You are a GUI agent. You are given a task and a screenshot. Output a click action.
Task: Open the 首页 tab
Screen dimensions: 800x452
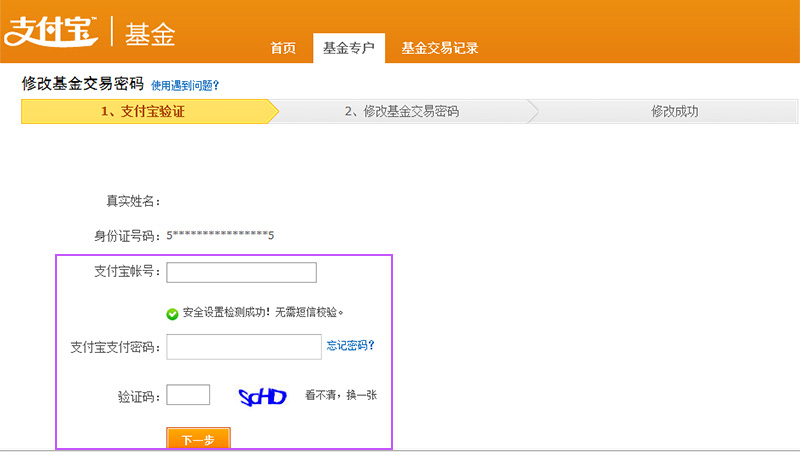click(x=283, y=48)
